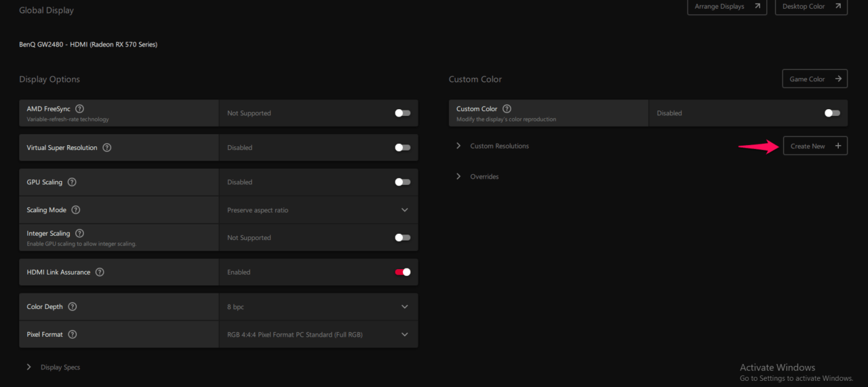868x387 pixels.
Task: Turn on GPU Scaling toggle
Action: pyautogui.click(x=403, y=182)
